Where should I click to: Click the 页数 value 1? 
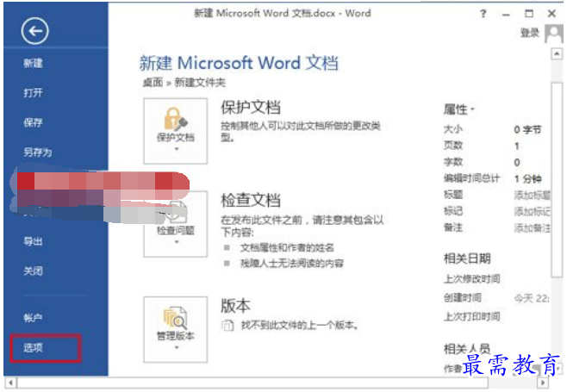point(517,146)
